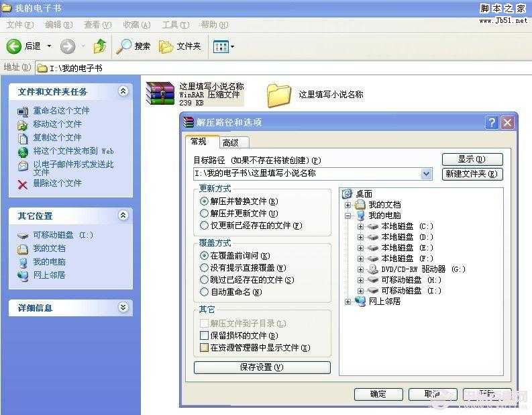Select Removable Disk (I:) in folder tree

point(411,291)
